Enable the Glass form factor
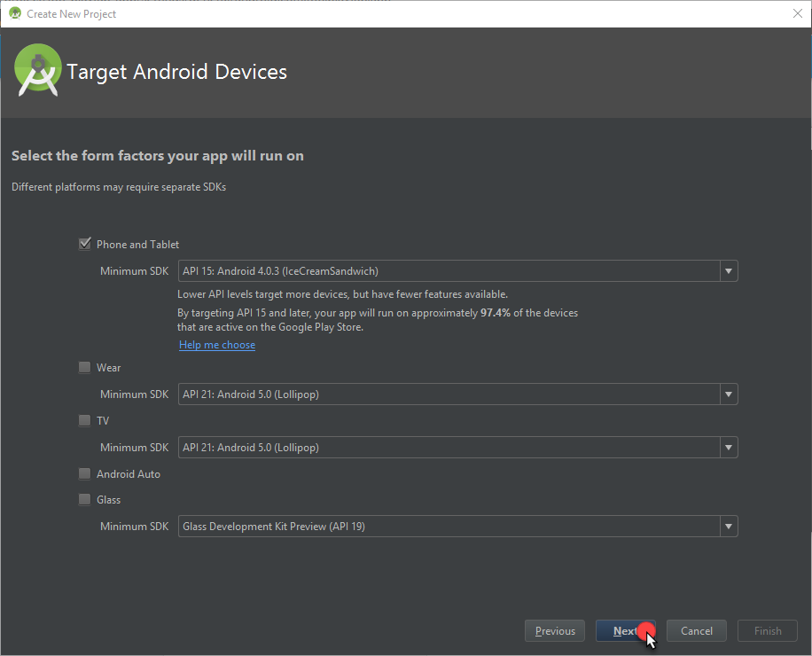 pos(84,499)
